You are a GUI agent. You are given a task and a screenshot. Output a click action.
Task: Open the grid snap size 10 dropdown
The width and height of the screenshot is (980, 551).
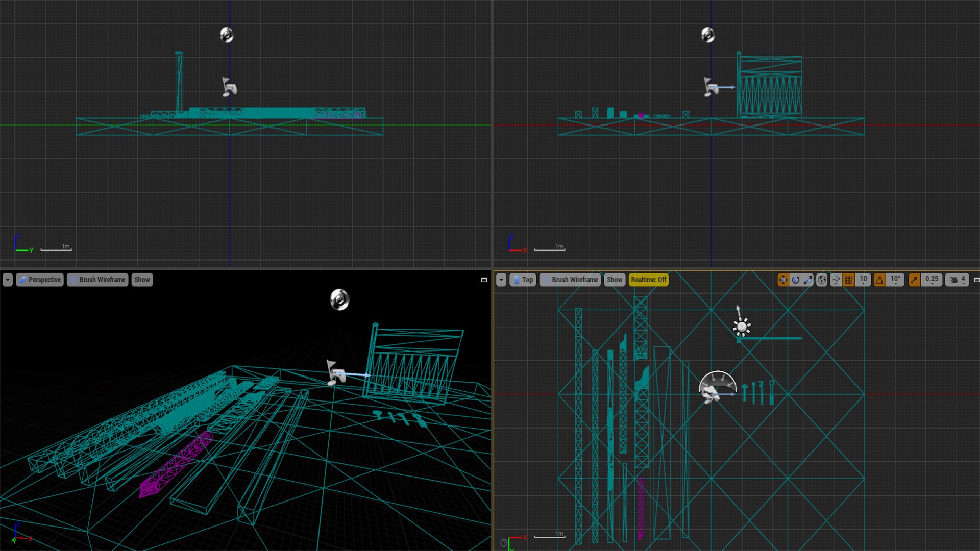click(863, 280)
